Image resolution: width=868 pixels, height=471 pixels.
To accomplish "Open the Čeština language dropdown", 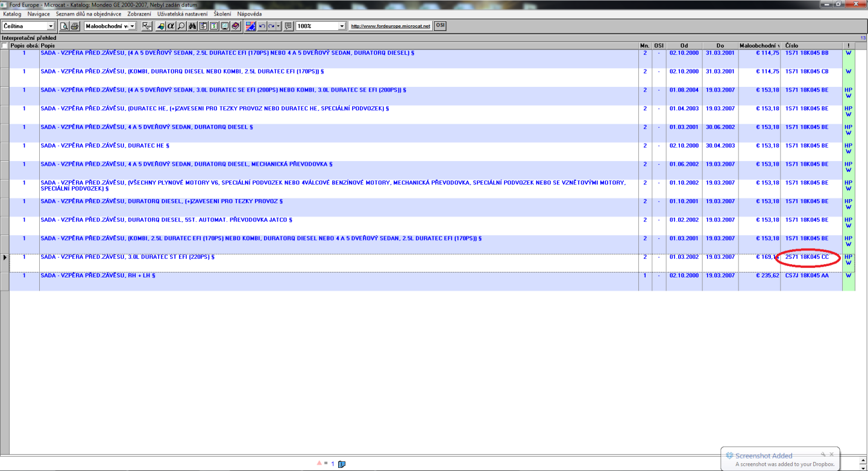I will point(51,26).
